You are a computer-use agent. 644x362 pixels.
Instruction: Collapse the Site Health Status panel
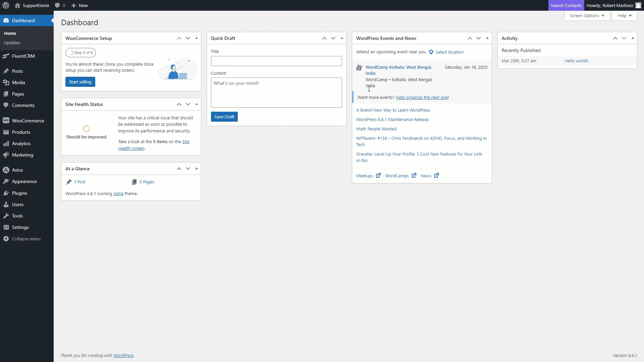pyautogui.click(x=197, y=104)
